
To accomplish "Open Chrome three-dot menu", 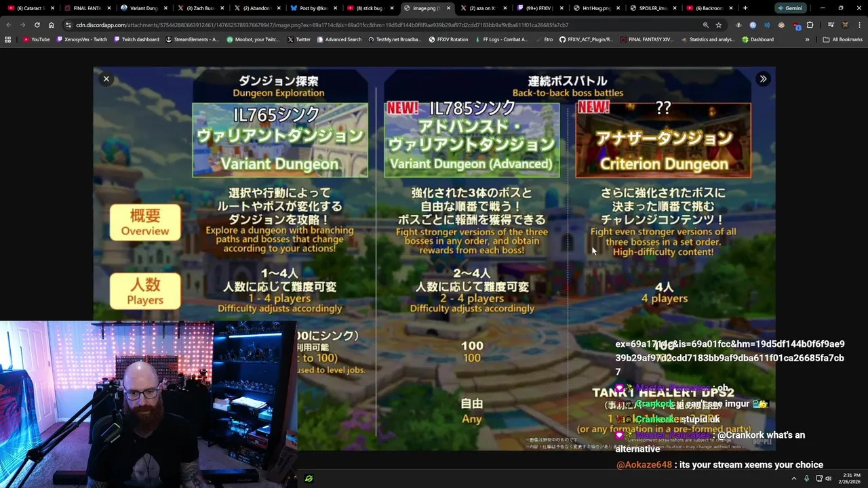I will click(859, 25).
